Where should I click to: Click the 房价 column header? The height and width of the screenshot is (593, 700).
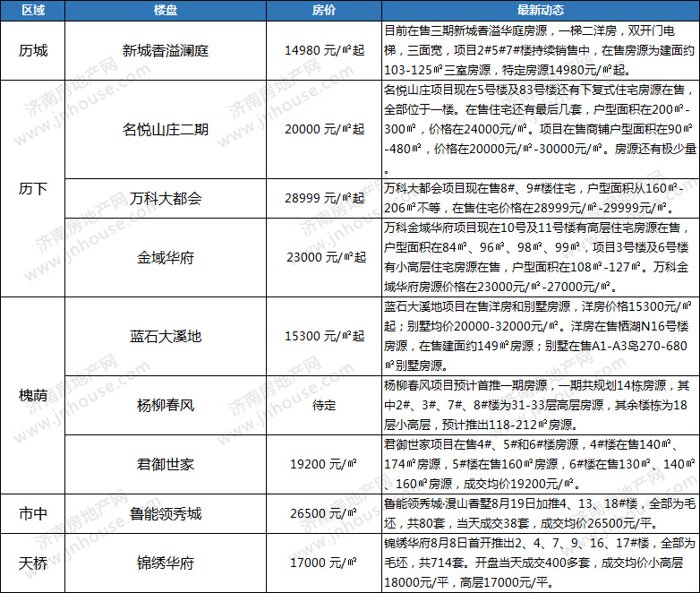pyautogui.click(x=324, y=11)
